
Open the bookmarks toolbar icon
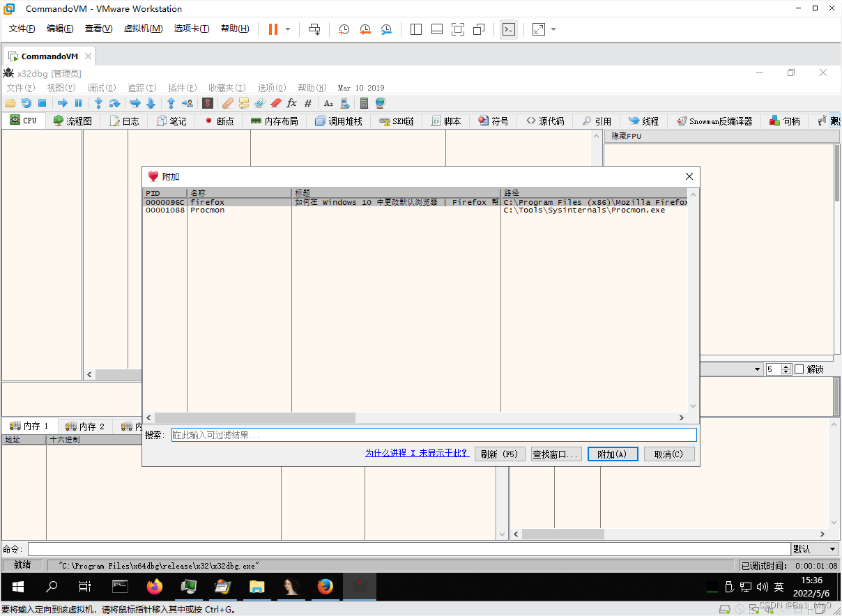point(275,103)
